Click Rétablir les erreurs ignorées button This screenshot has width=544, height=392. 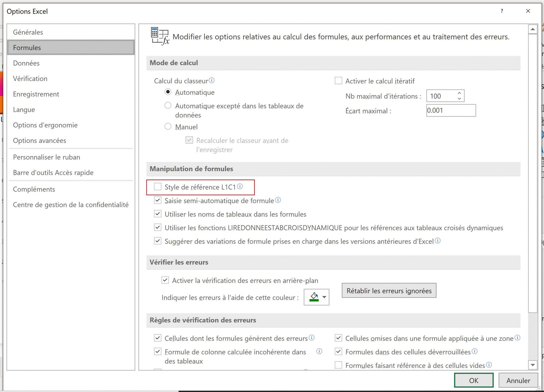[389, 291]
